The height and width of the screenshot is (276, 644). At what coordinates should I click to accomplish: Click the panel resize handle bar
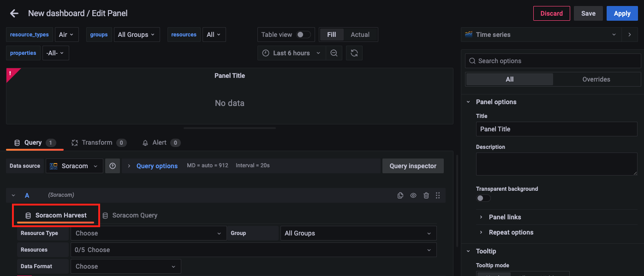(x=230, y=128)
